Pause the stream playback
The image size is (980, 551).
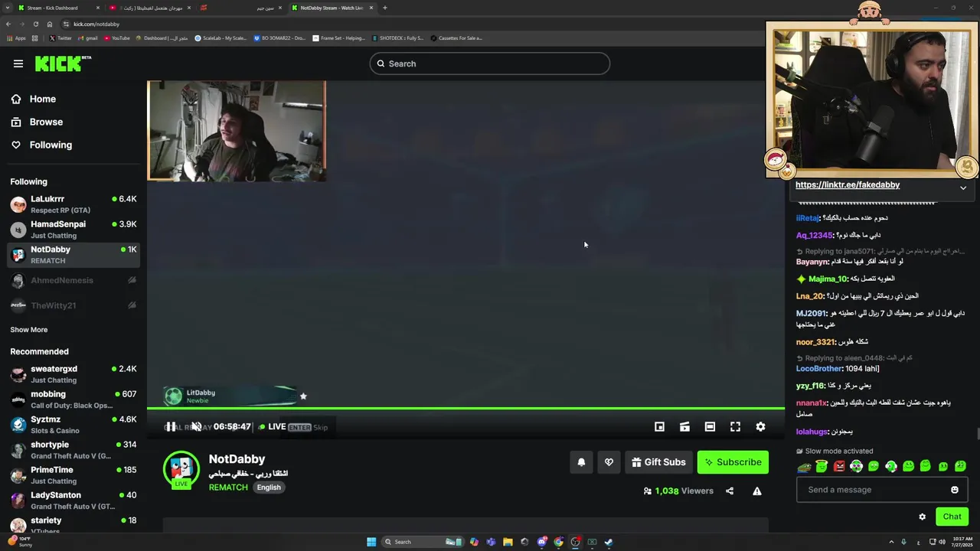[x=171, y=426]
